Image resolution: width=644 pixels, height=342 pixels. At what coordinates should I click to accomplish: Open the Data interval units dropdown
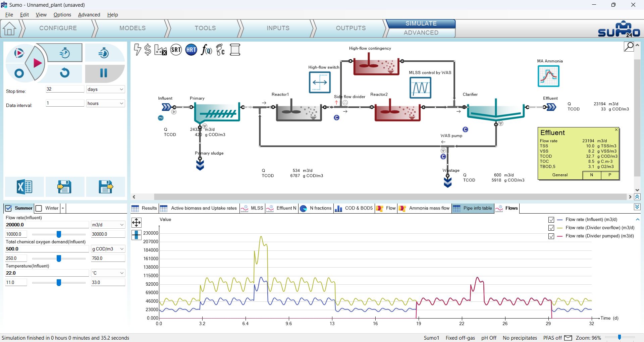pyautogui.click(x=105, y=103)
